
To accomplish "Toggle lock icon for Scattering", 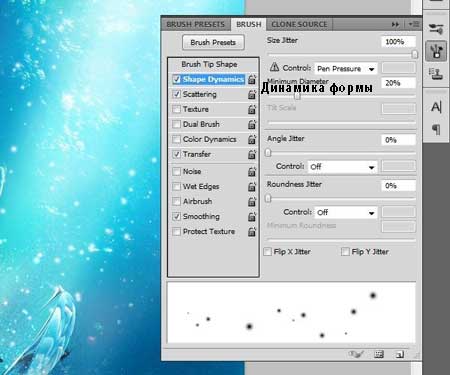I will tap(252, 94).
